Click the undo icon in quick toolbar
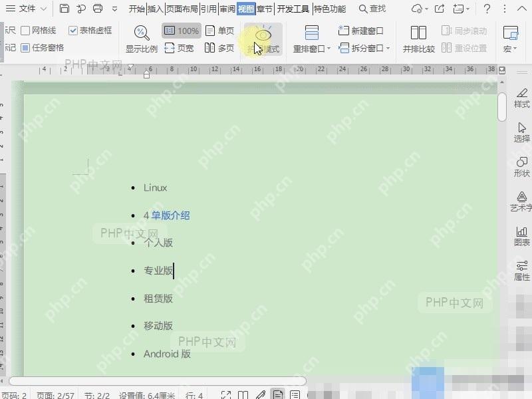Viewport: 532px width, 399px height. tap(81, 9)
